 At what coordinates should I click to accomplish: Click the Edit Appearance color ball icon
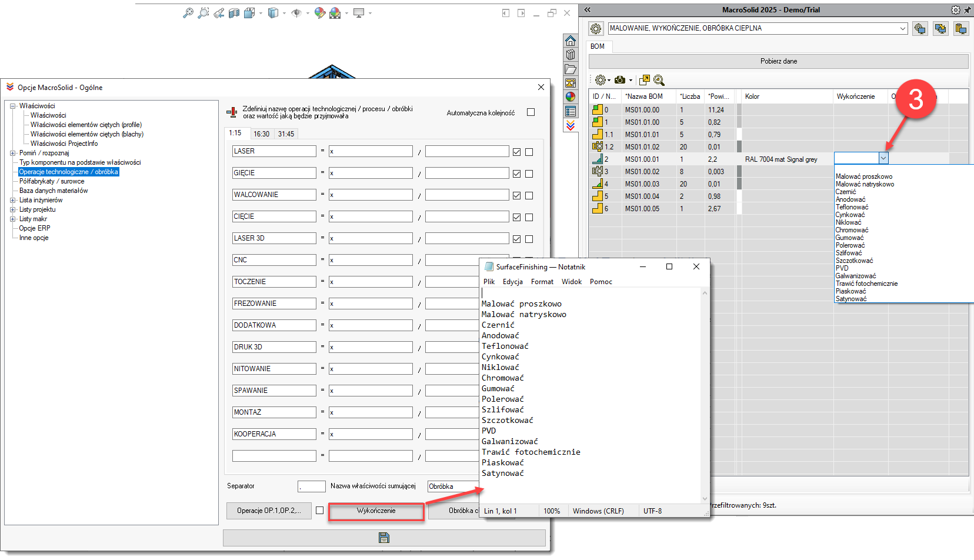pos(319,13)
